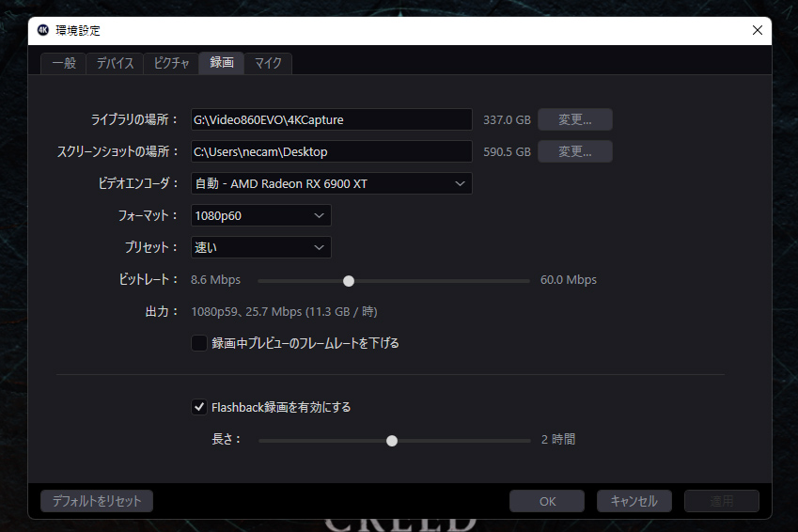Switch to the 一般 tab
Screen dimensions: 798x532
coord(64,63)
